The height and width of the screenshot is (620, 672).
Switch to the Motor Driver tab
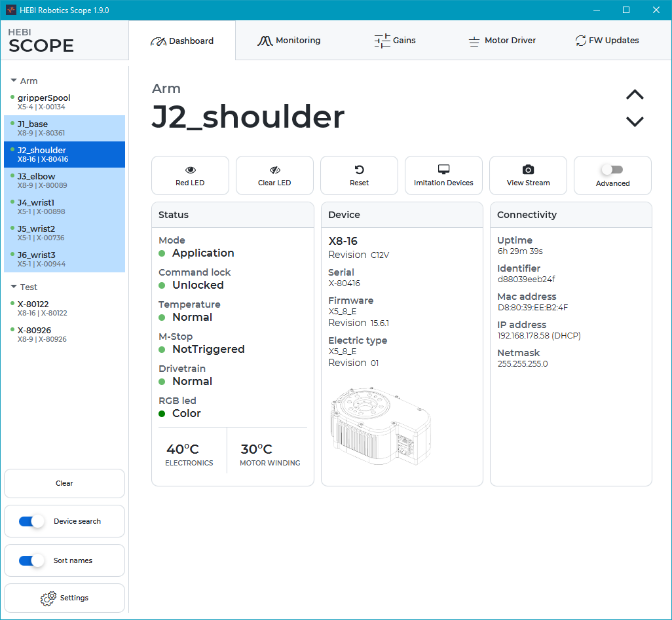(502, 40)
